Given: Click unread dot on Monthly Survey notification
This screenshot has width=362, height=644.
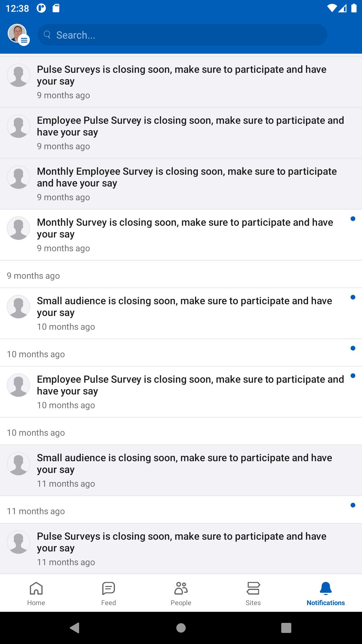Looking at the screenshot, I should 353,219.
